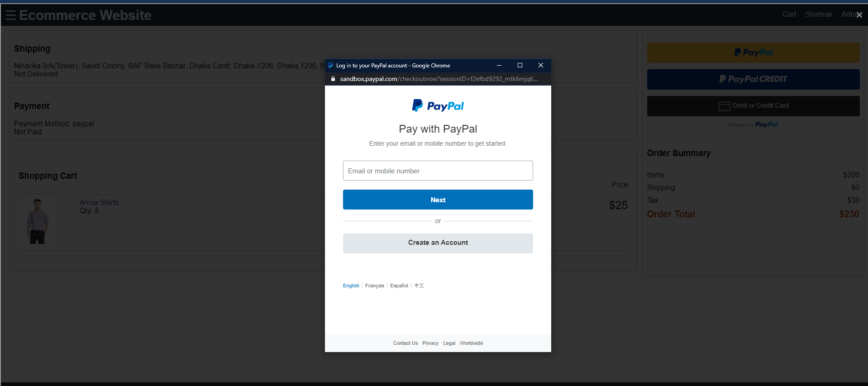The width and height of the screenshot is (868, 386).
Task: Click the PayPal logo in popup
Action: click(x=438, y=106)
